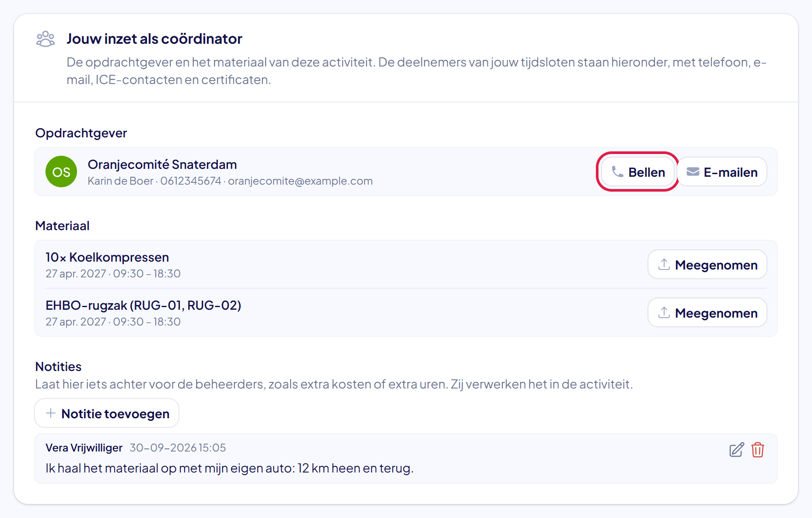Viewport: 812px width, 518px height.
Task: Click the OS avatar of Oranjecomité
Action: [x=61, y=172]
